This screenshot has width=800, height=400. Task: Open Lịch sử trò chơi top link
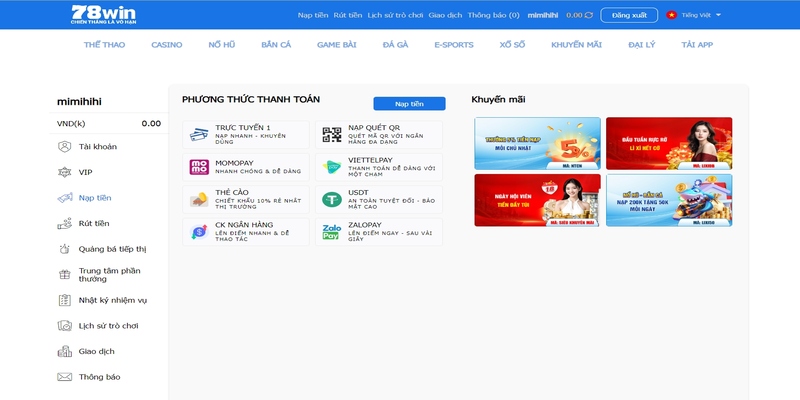[395, 16]
